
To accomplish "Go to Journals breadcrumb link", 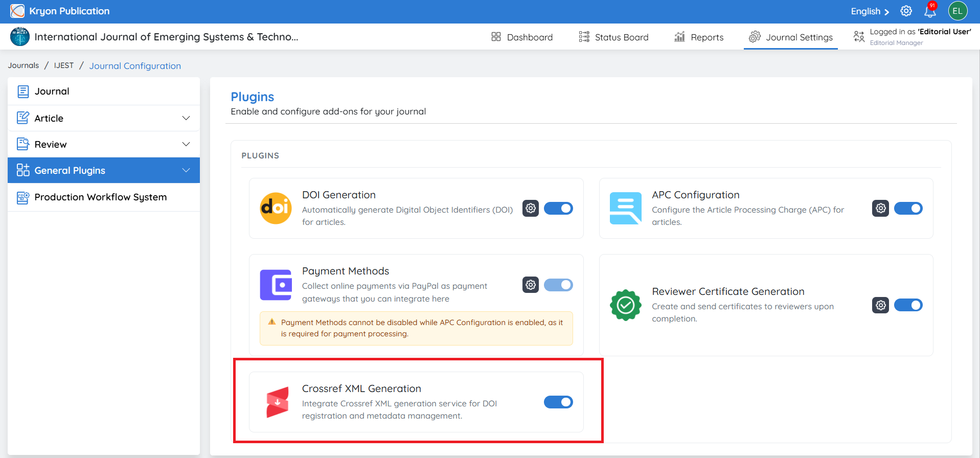I will (24, 65).
